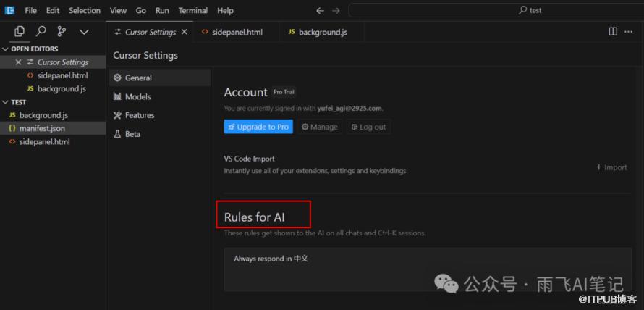The height and width of the screenshot is (310, 644).
Task: Open manifest.json in TEST folder
Action: (53, 128)
